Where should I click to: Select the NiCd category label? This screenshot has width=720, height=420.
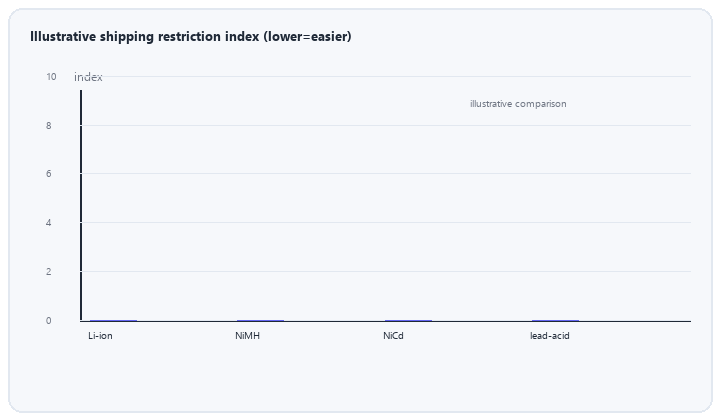[x=394, y=336]
